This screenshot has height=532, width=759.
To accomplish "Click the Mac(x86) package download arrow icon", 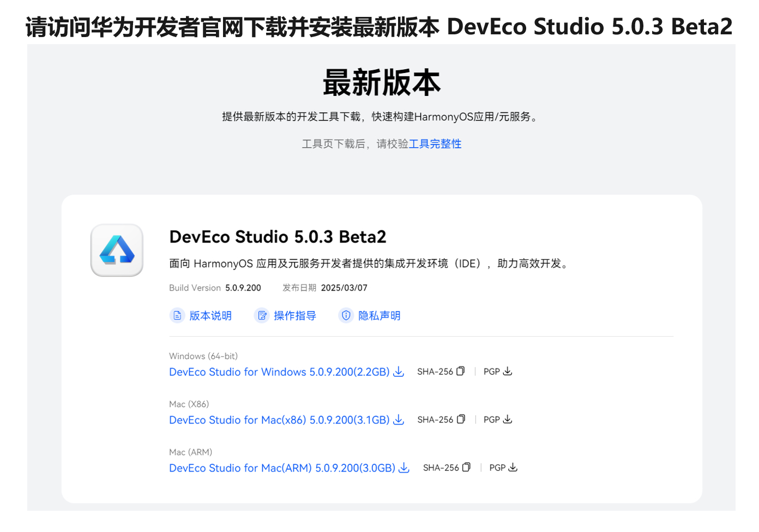I will (x=399, y=420).
